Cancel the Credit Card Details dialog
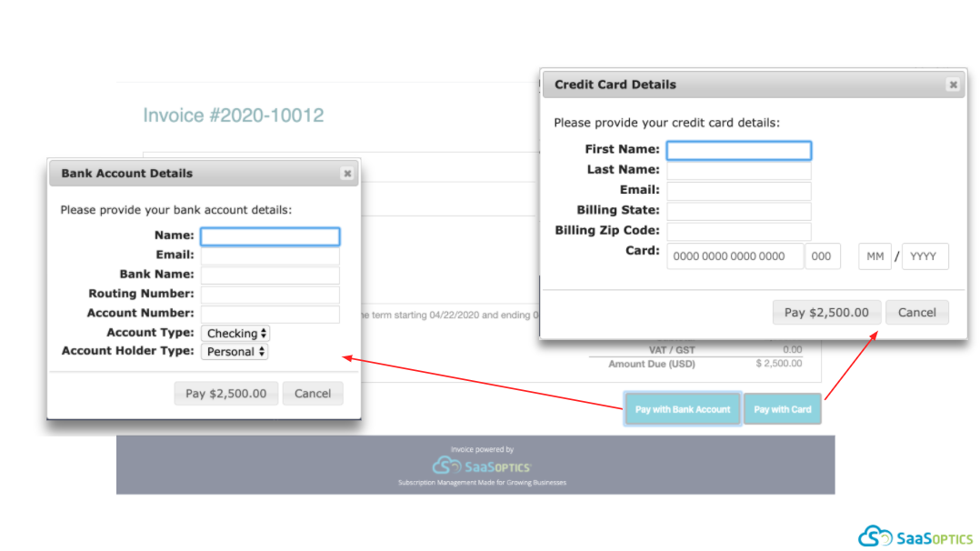 [x=917, y=312]
